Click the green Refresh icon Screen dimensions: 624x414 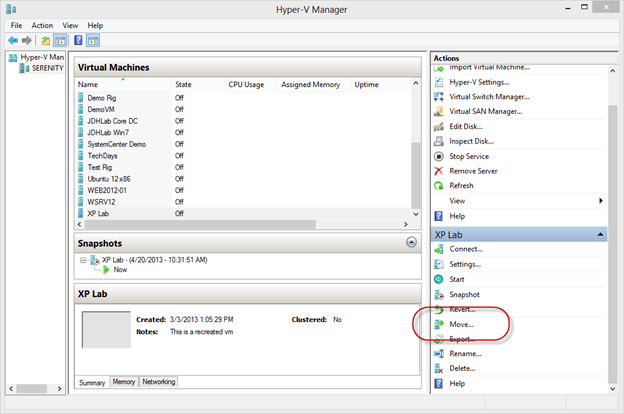[439, 186]
